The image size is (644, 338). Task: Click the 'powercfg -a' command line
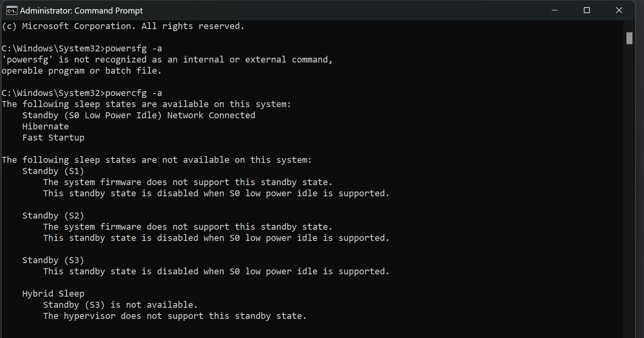(82, 93)
